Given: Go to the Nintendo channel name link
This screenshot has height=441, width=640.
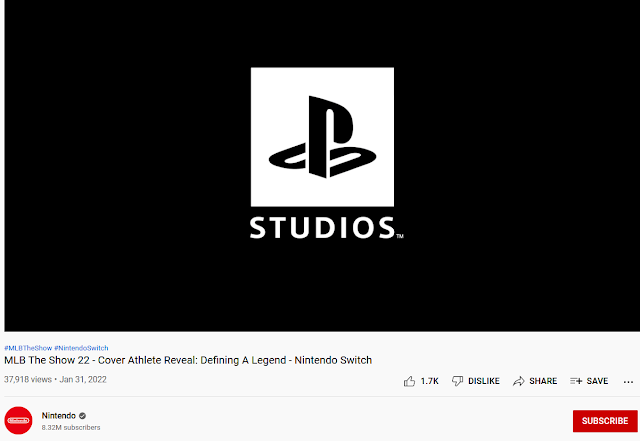Looking at the screenshot, I should click(x=58, y=416).
